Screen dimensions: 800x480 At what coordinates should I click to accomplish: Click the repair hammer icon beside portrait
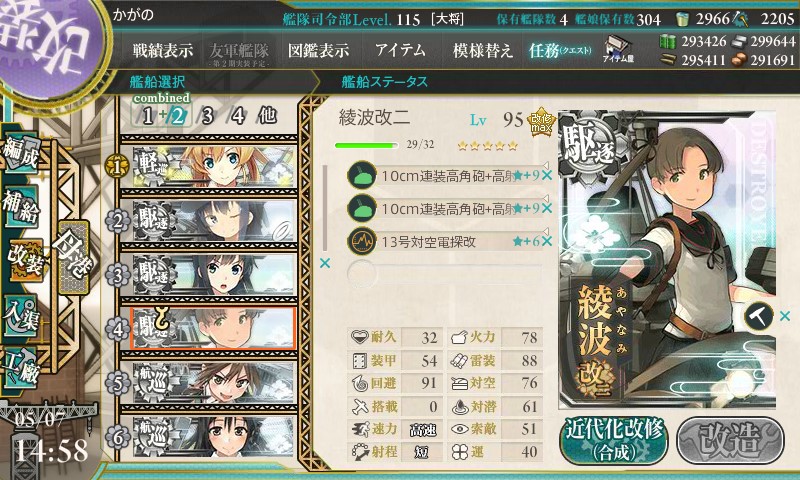click(758, 316)
